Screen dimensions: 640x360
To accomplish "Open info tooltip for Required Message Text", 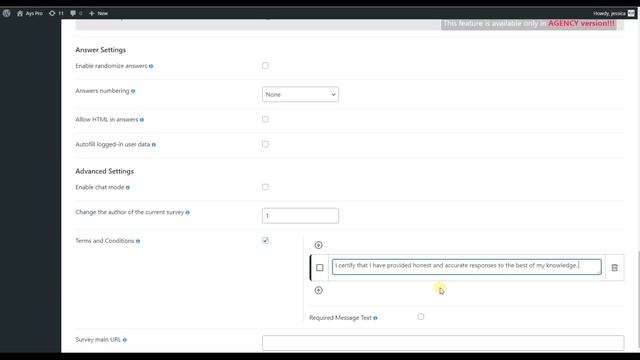I will click(375, 318).
